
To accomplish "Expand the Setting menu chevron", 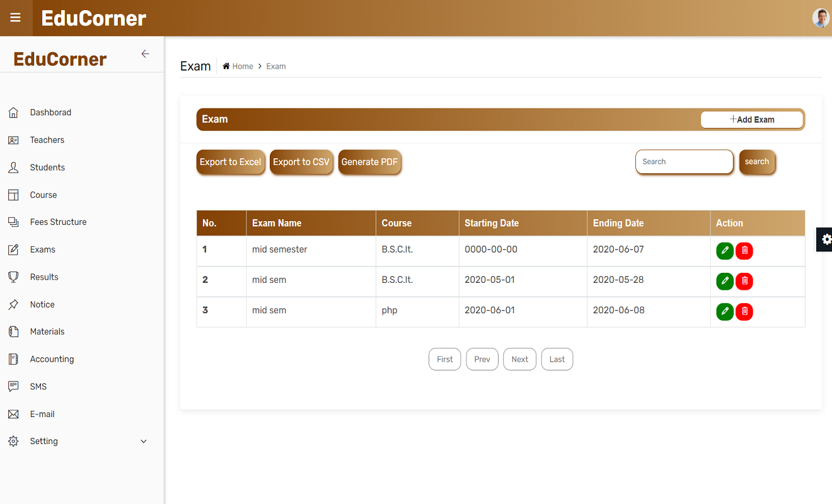I will pyautogui.click(x=144, y=442).
